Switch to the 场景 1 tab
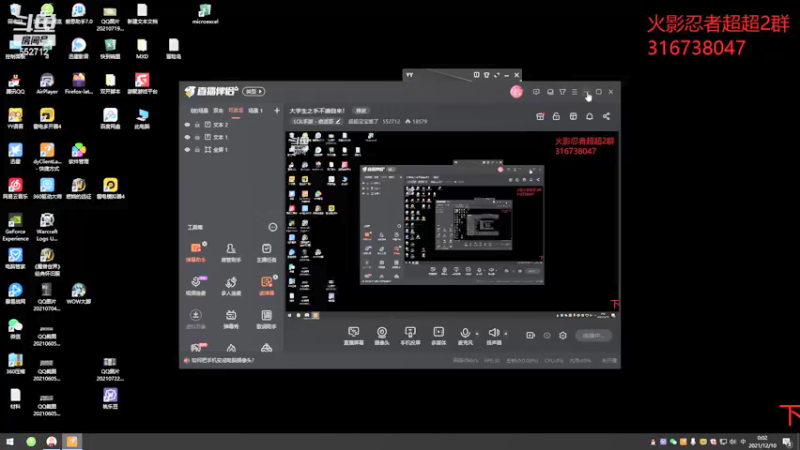Screen dimensions: 800x450 point(255,110)
